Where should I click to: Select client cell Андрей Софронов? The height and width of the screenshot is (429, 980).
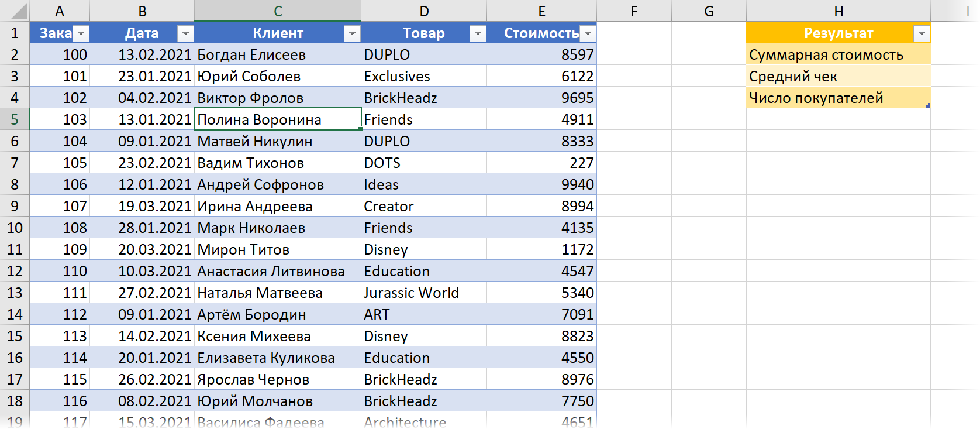tap(278, 184)
